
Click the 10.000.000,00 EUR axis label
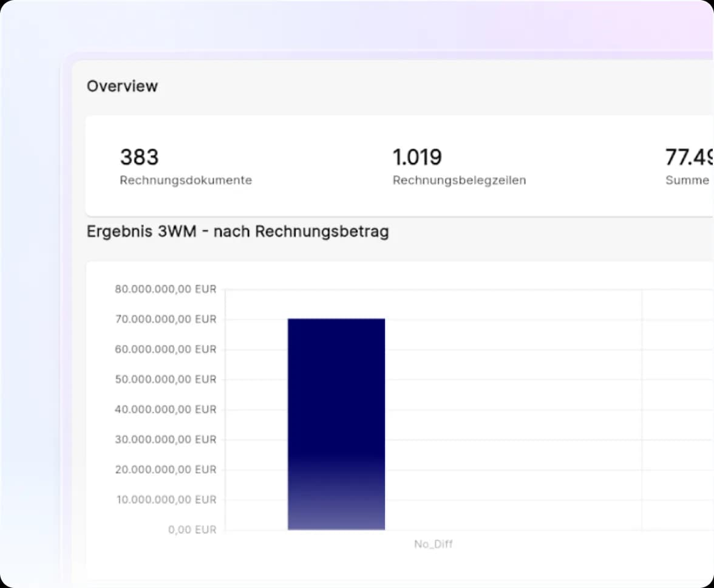coord(165,499)
